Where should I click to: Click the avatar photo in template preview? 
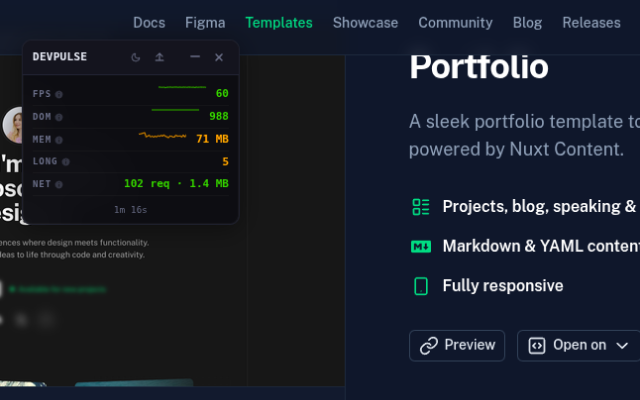tap(12, 125)
